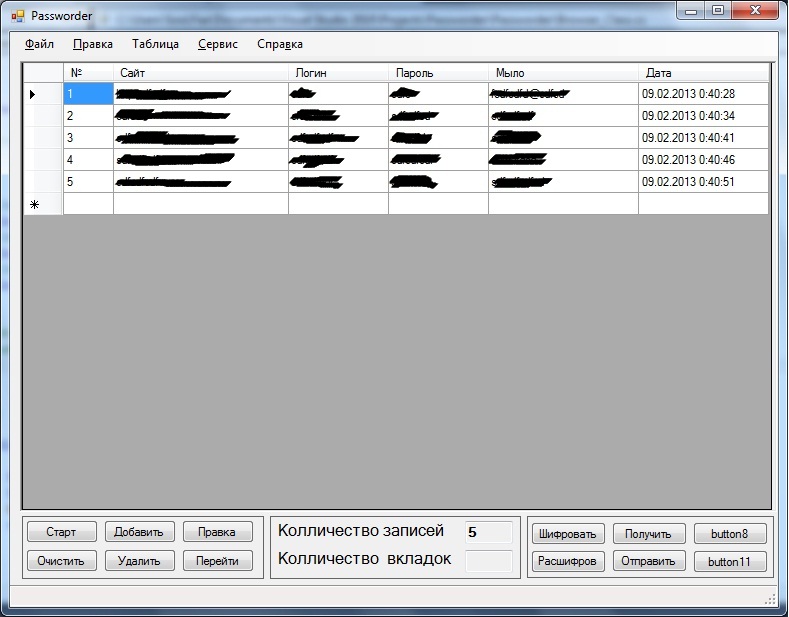The image size is (789, 617).
Task: Open the Таблица menu
Action: click(155, 44)
